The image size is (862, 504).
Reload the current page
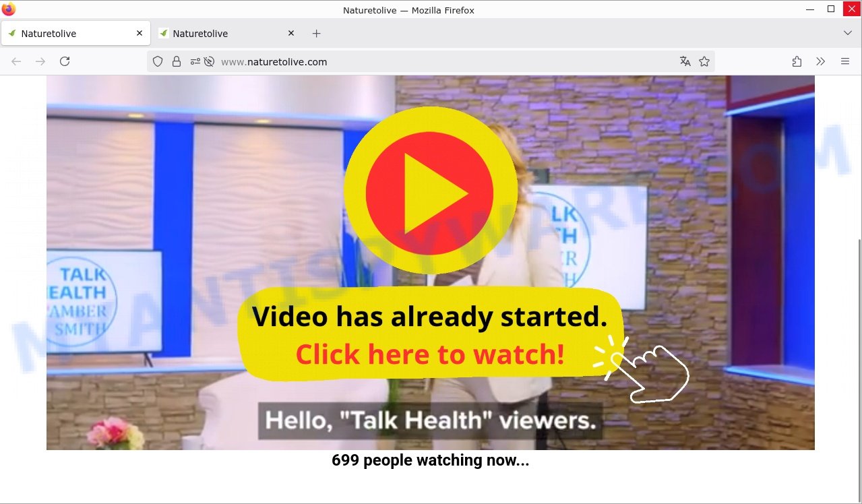pos(65,61)
